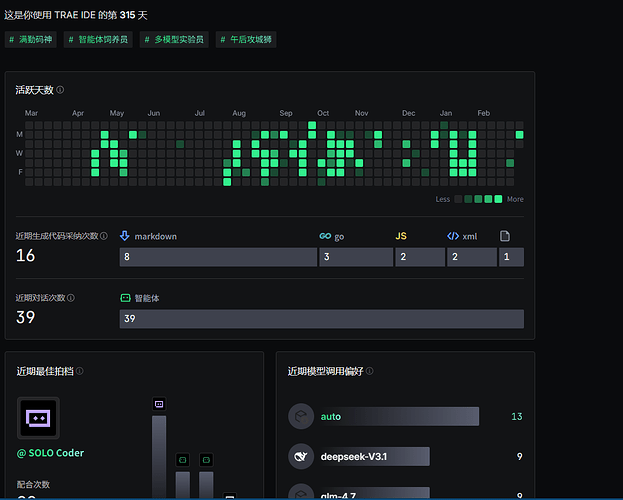The height and width of the screenshot is (500, 623).
Task: Click the 'Jan' month label
Action: tap(446, 113)
